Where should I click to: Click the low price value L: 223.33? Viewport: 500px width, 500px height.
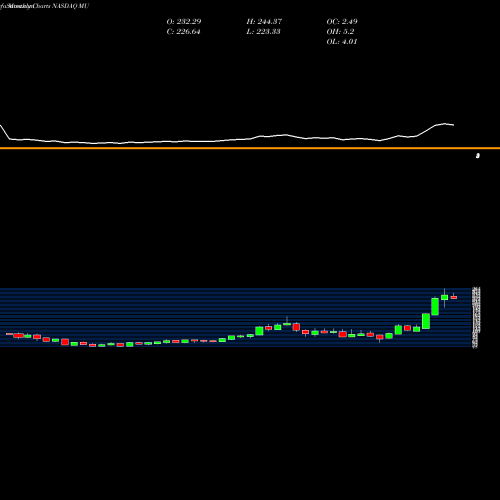coord(263,31)
